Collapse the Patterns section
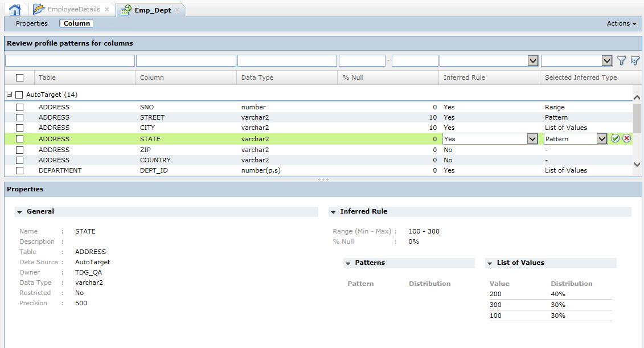644x348 pixels. [348, 263]
